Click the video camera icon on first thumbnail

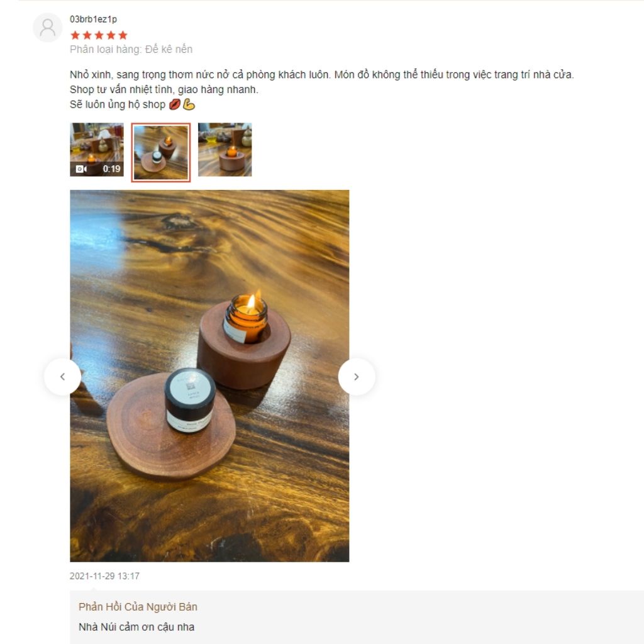click(x=81, y=169)
